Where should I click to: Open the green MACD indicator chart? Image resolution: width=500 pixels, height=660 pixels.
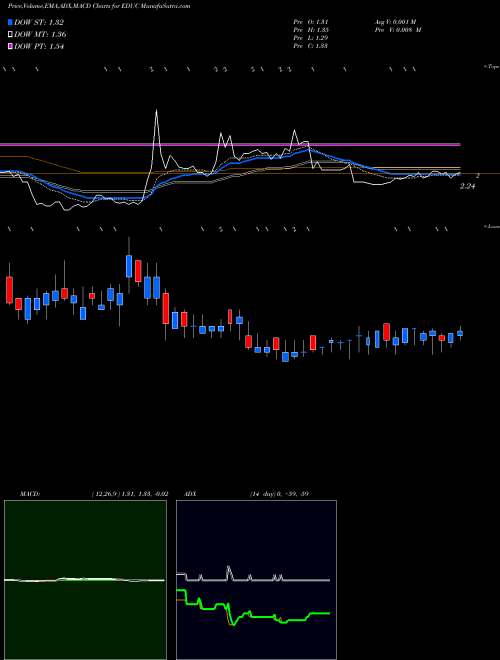click(85, 580)
